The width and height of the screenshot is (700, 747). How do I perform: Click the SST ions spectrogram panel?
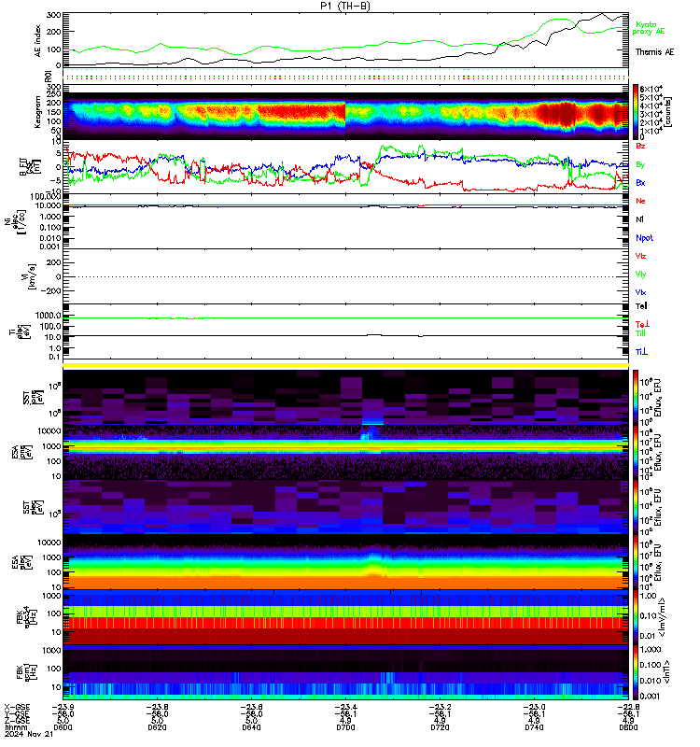(x=345, y=398)
